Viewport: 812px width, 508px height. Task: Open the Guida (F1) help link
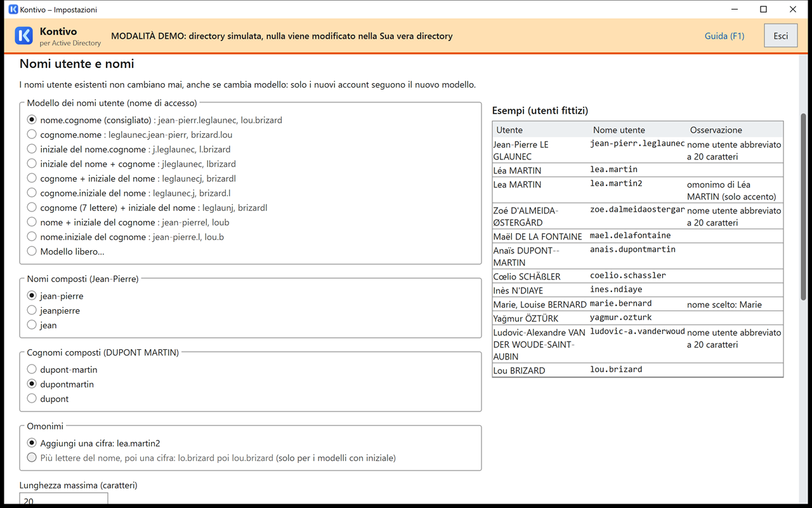click(724, 36)
